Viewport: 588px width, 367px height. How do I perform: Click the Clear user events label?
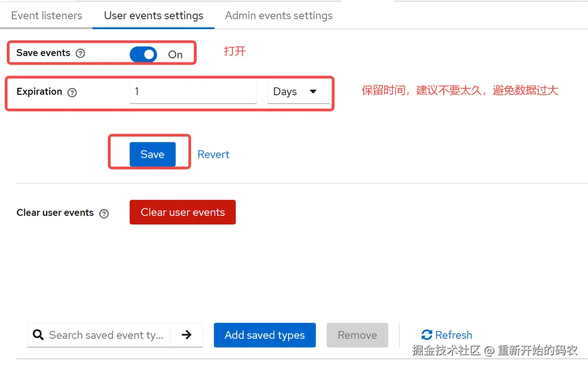tap(55, 212)
